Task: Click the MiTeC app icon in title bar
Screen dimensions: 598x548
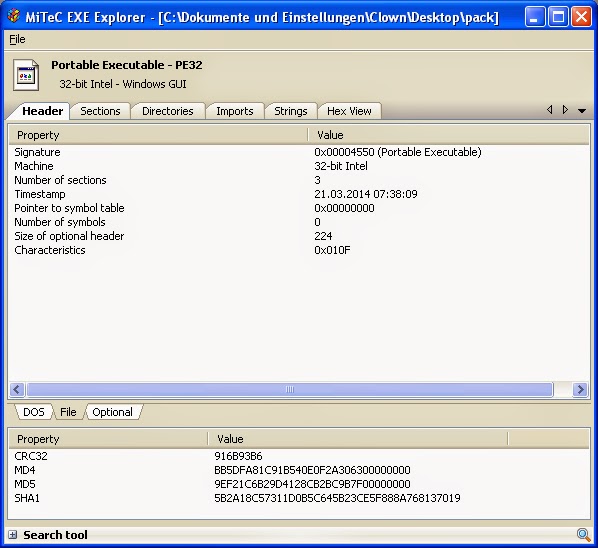Action: tap(14, 16)
